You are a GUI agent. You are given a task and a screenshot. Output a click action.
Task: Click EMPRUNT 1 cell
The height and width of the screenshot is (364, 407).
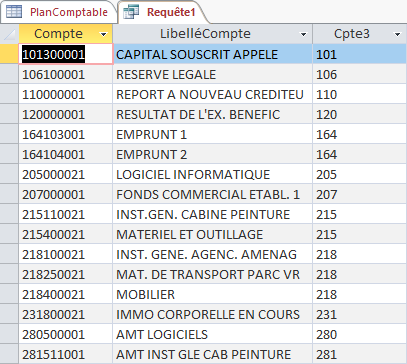tap(213, 134)
